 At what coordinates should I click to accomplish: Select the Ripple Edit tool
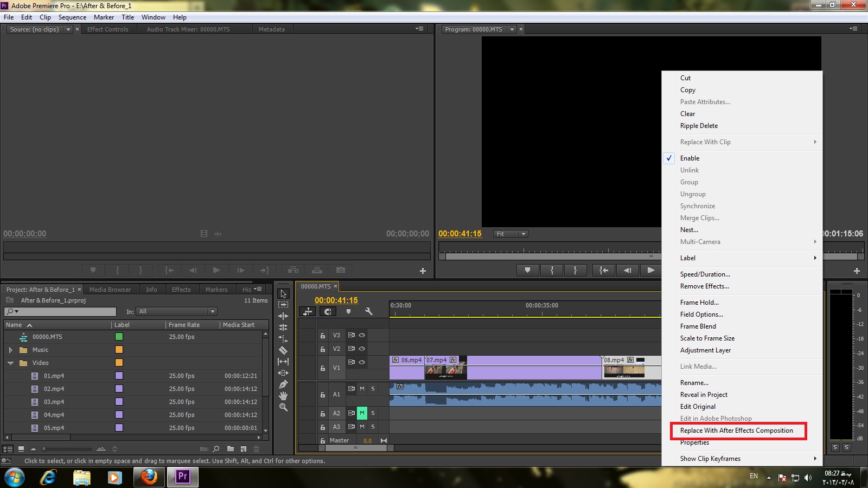tap(283, 316)
